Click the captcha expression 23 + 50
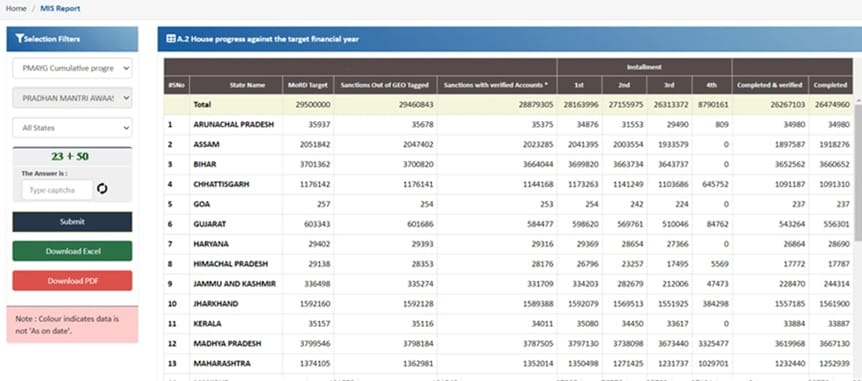 tap(70, 157)
